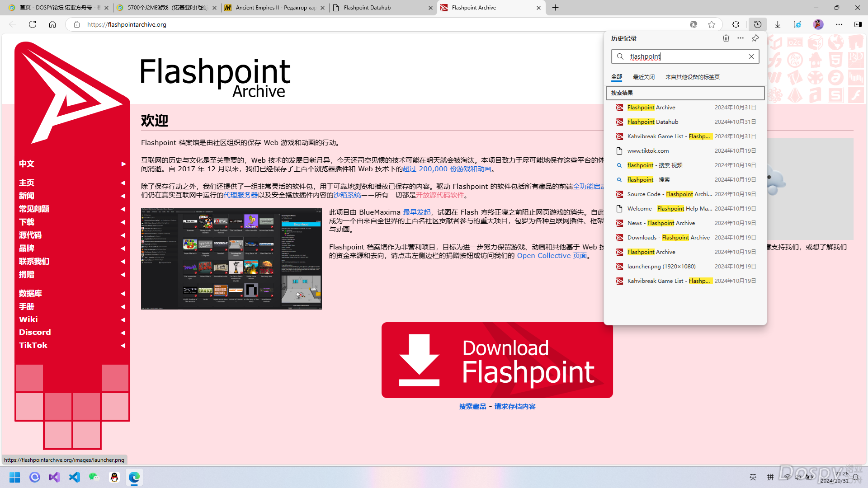This screenshot has height=488, width=868.
Task: Follow the 搜索藏品 link
Action: [472, 407]
